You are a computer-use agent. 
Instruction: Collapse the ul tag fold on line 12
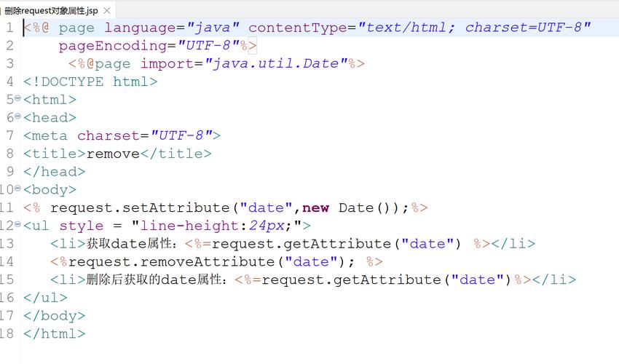[17, 224]
